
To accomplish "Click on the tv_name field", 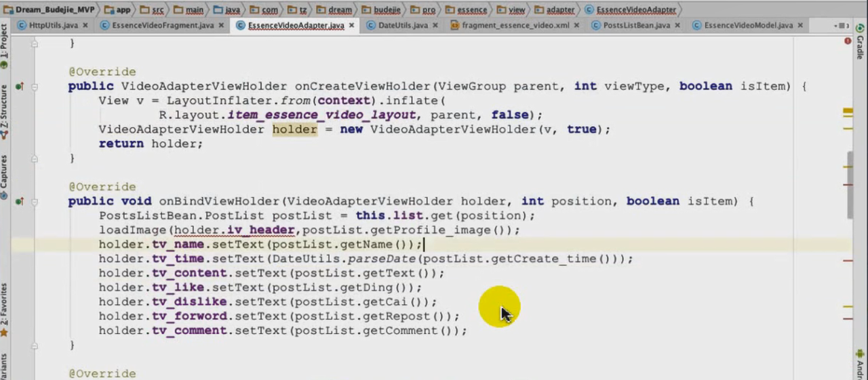I will click(178, 245).
